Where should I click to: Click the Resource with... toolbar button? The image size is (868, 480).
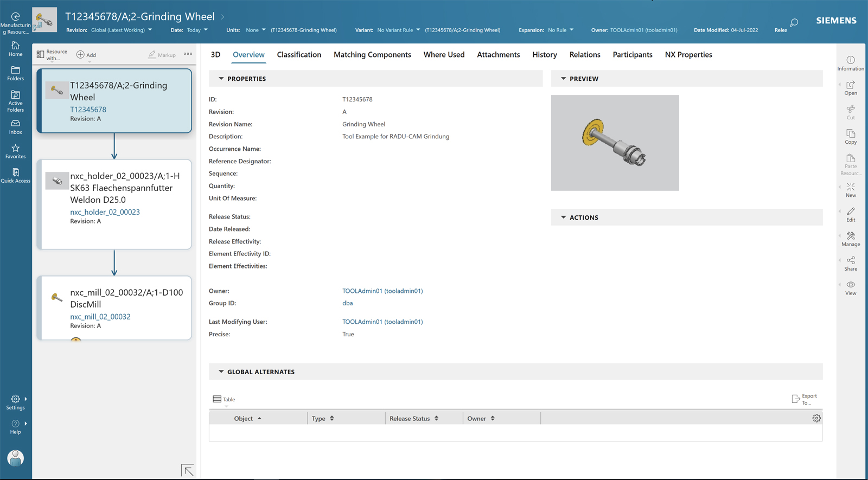pyautogui.click(x=52, y=55)
